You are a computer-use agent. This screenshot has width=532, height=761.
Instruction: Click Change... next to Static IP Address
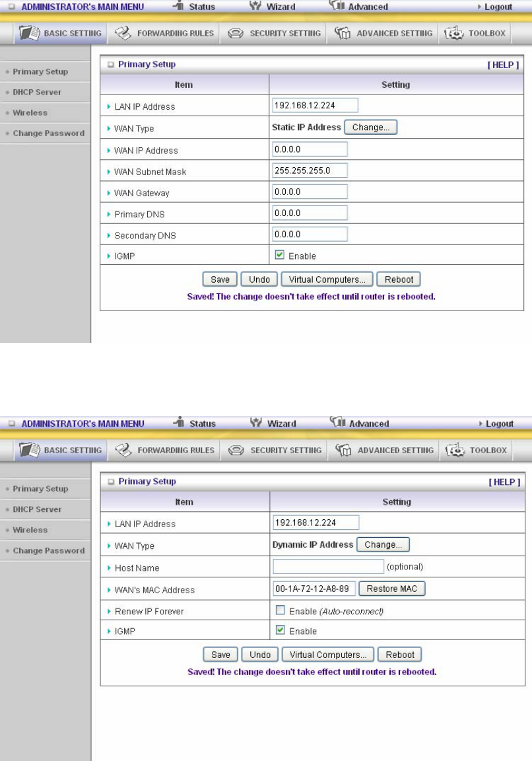(x=370, y=127)
